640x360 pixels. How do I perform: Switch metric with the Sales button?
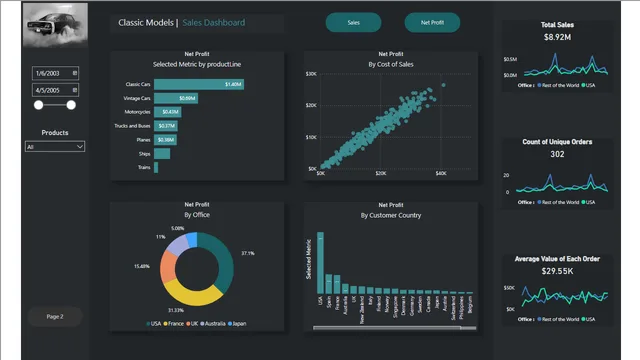[353, 22]
